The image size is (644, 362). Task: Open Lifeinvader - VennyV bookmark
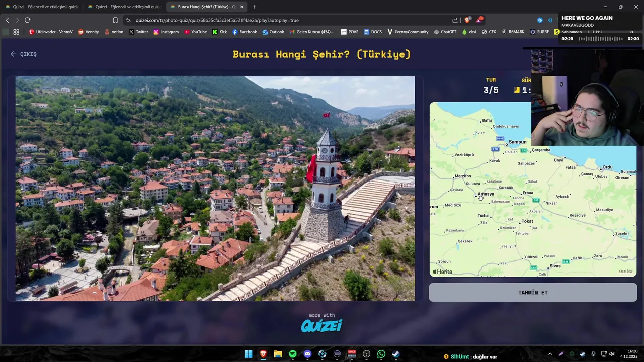click(51, 32)
